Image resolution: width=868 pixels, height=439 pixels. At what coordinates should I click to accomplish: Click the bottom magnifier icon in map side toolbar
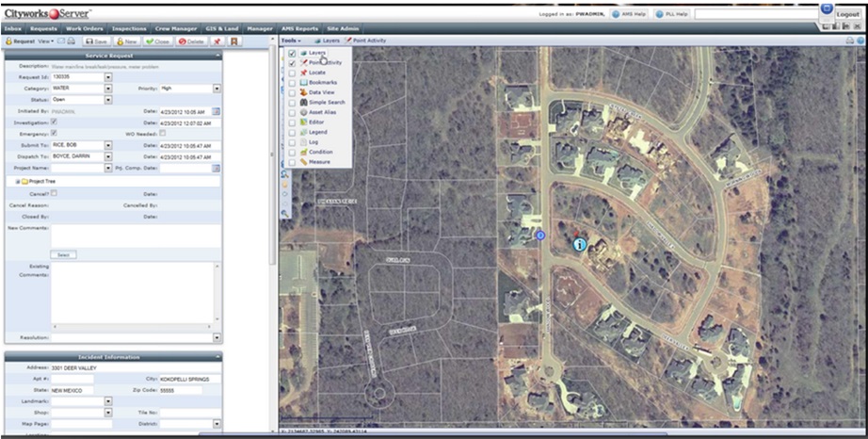click(285, 214)
